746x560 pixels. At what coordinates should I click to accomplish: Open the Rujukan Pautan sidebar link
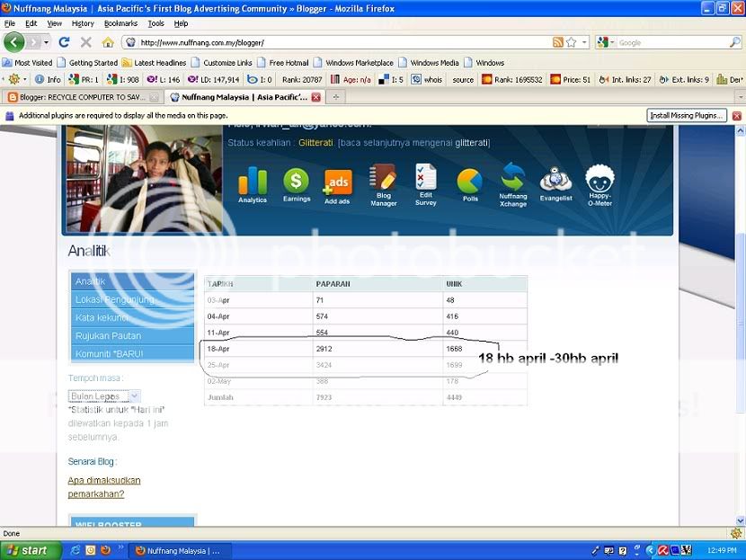[133, 335]
